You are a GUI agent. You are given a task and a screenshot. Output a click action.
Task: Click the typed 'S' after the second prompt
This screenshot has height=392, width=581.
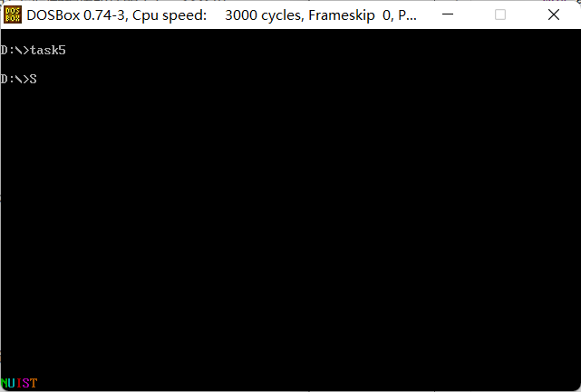(x=34, y=79)
